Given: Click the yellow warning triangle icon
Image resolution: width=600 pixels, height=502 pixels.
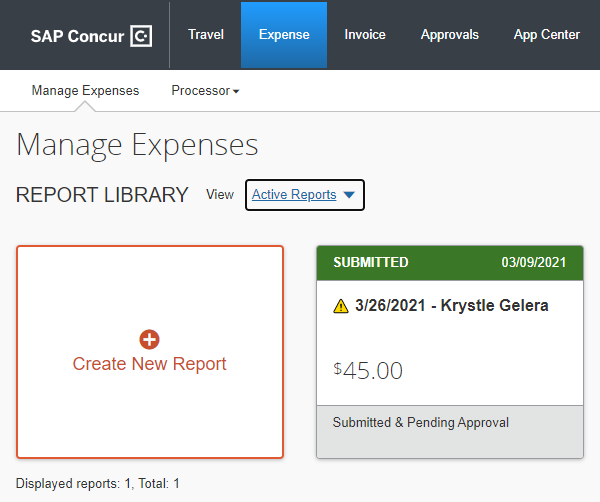Looking at the screenshot, I should click(x=341, y=306).
